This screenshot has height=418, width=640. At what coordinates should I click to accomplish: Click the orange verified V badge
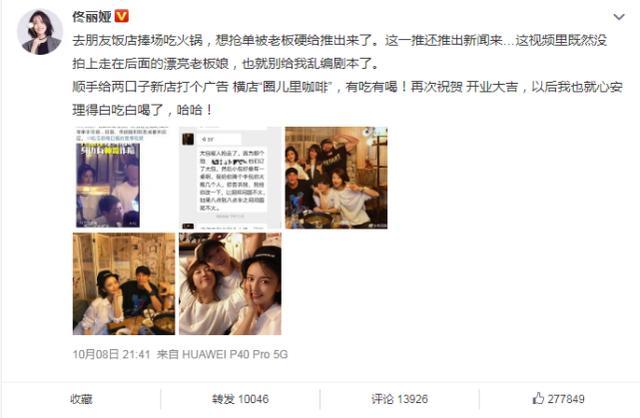(122, 16)
